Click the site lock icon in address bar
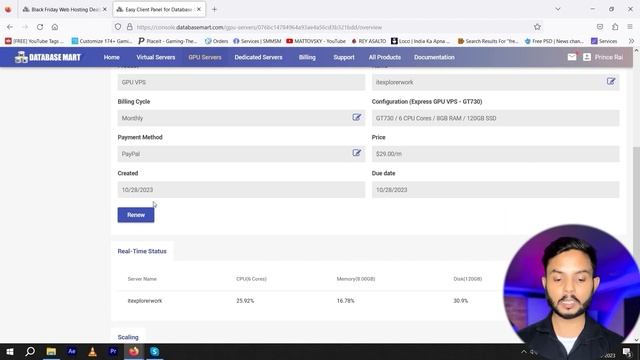 [x=129, y=27]
